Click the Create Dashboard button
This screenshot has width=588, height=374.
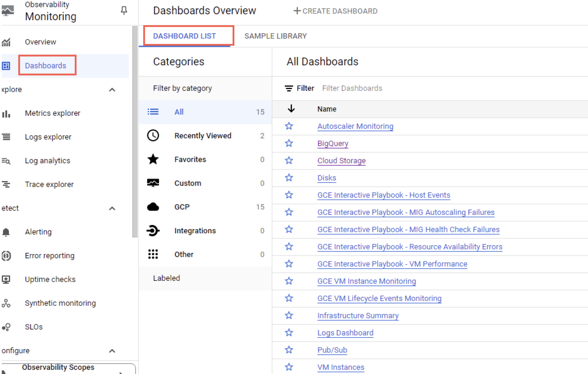click(x=335, y=11)
